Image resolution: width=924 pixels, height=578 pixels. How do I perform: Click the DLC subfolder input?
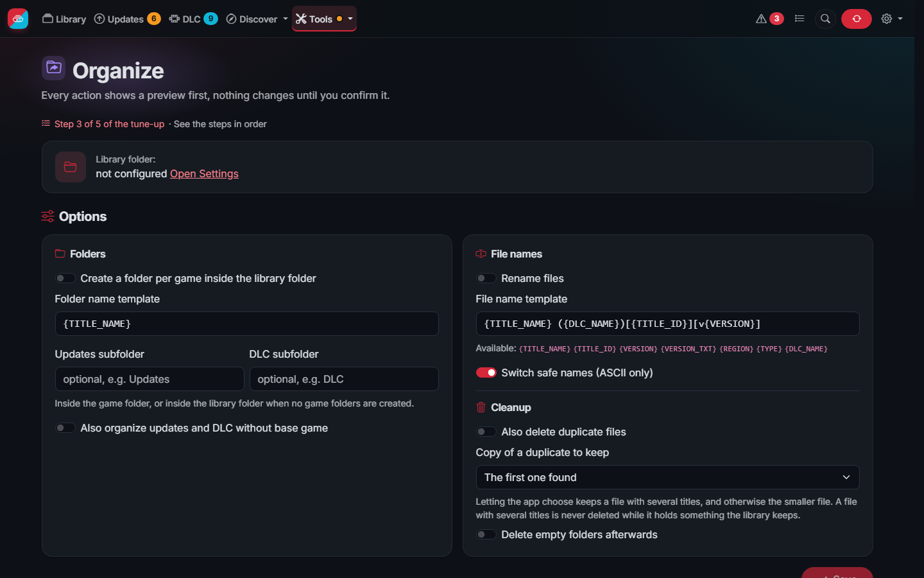[344, 379]
